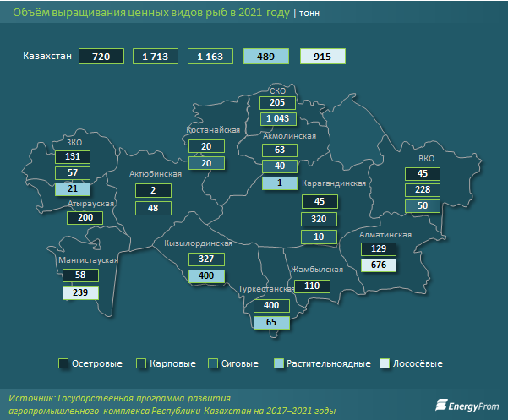Click the 110 value under Жамбылская

(314, 286)
